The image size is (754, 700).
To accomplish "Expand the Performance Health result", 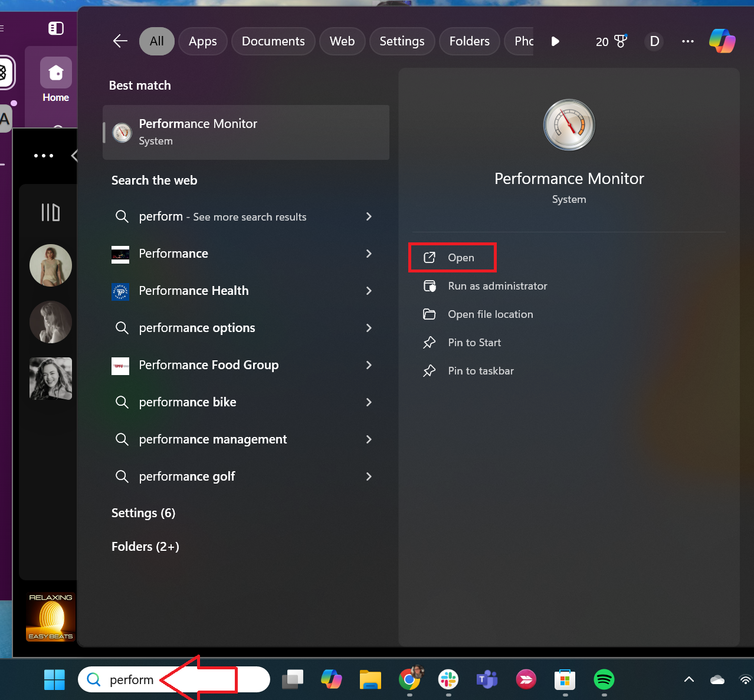I will [368, 291].
